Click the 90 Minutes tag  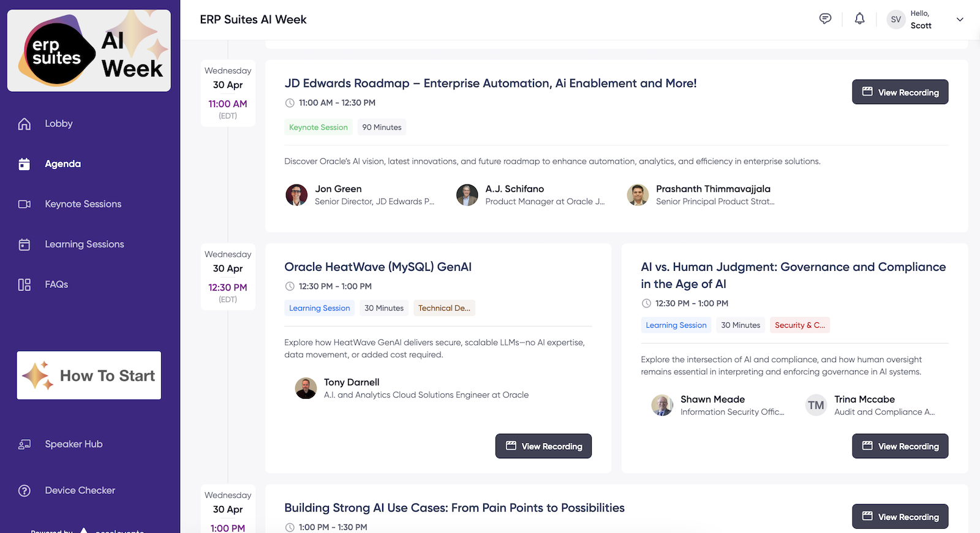382,127
